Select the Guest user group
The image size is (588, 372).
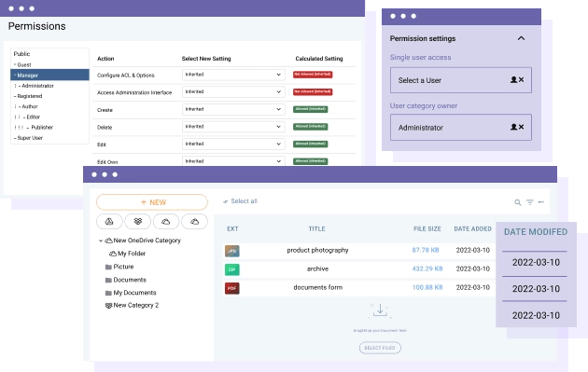pyautogui.click(x=24, y=65)
